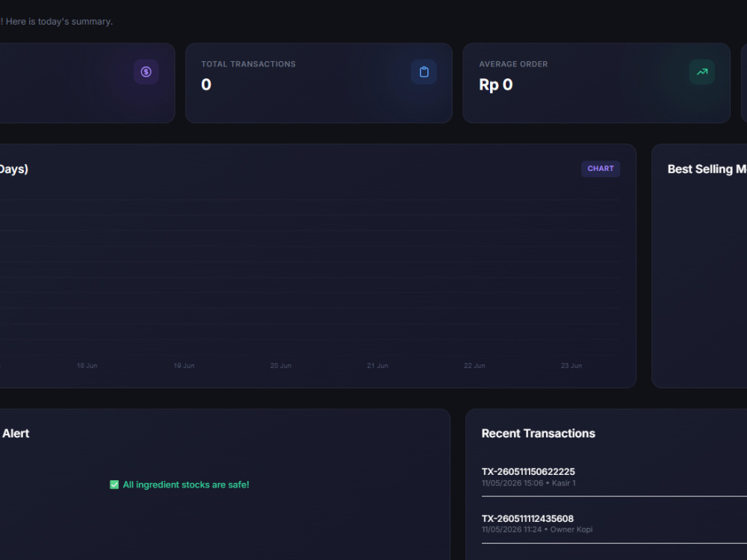Click the Best Selling heading

coord(707,169)
